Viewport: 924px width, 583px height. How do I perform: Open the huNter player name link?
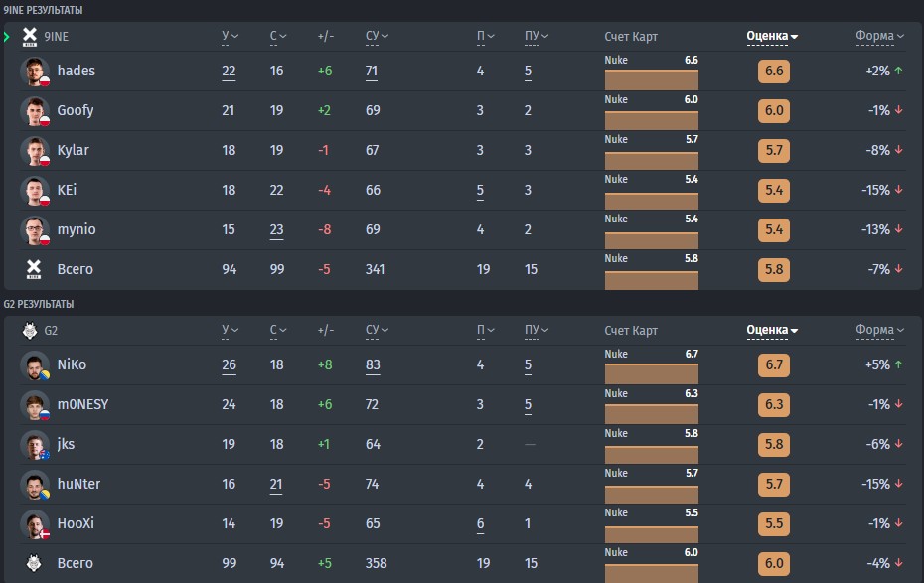coord(78,484)
